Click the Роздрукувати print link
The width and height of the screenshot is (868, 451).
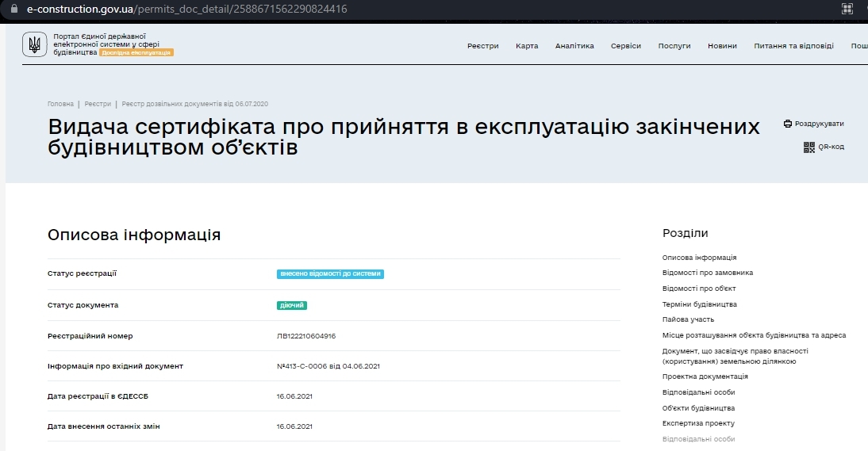820,124
